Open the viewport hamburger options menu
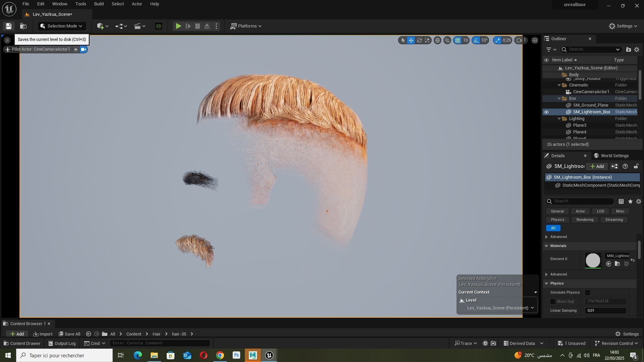Viewport: 644px width, 362px height. [7, 41]
